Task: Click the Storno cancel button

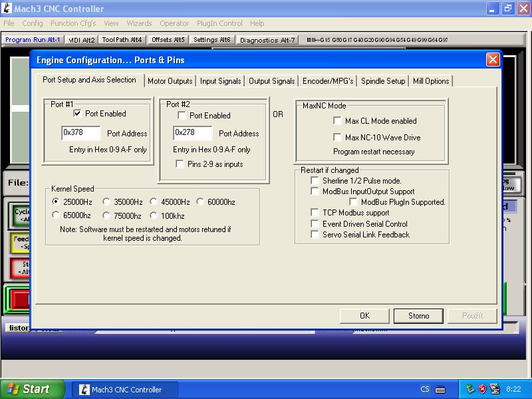Action: [x=418, y=316]
